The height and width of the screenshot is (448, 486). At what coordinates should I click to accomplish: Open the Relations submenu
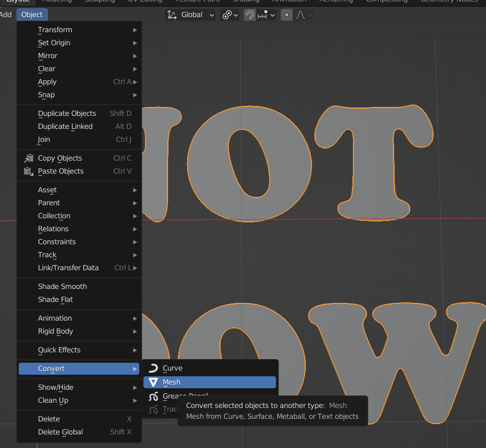pos(79,229)
